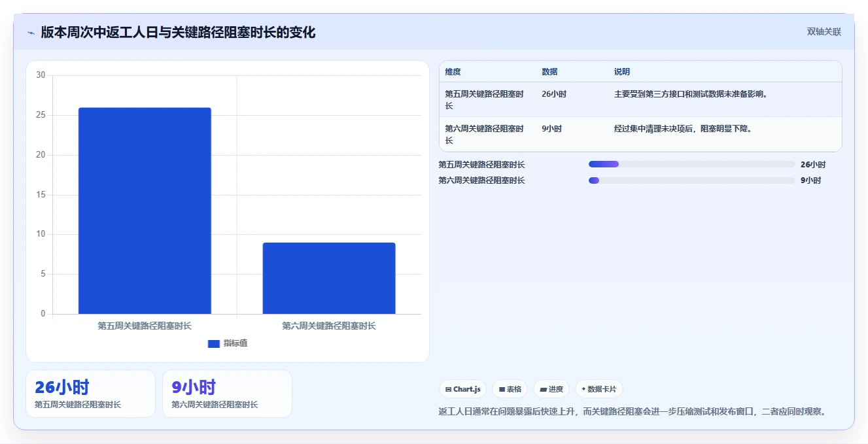Click the progress label 第六周关键路径阻塞时长
Viewport: 868px width, 444px height.
click(481, 180)
